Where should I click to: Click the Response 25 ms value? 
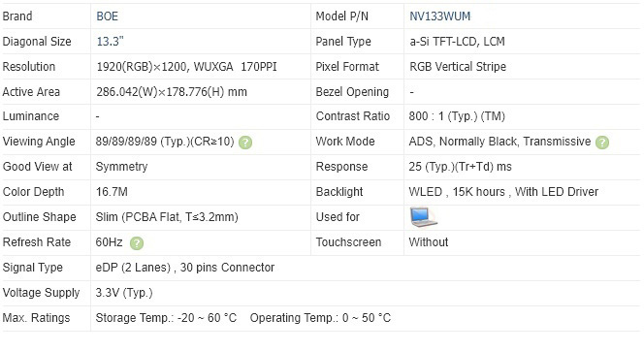(x=460, y=167)
